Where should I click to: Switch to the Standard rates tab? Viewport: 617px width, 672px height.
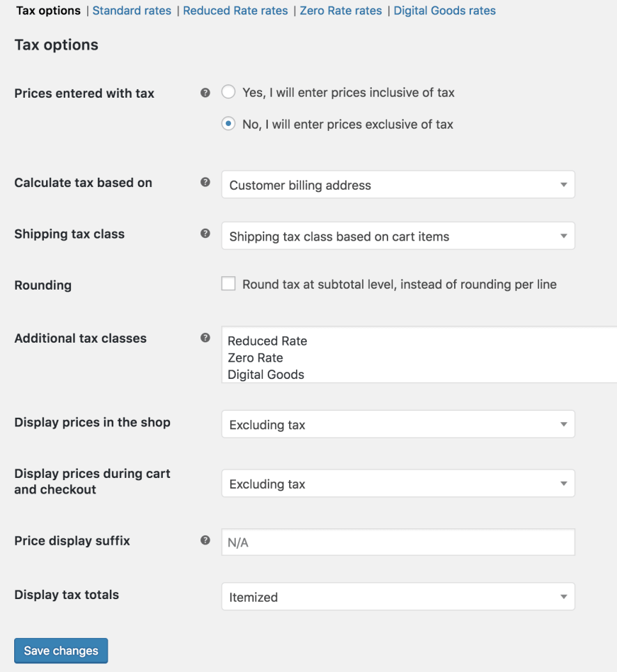pyautogui.click(x=132, y=11)
